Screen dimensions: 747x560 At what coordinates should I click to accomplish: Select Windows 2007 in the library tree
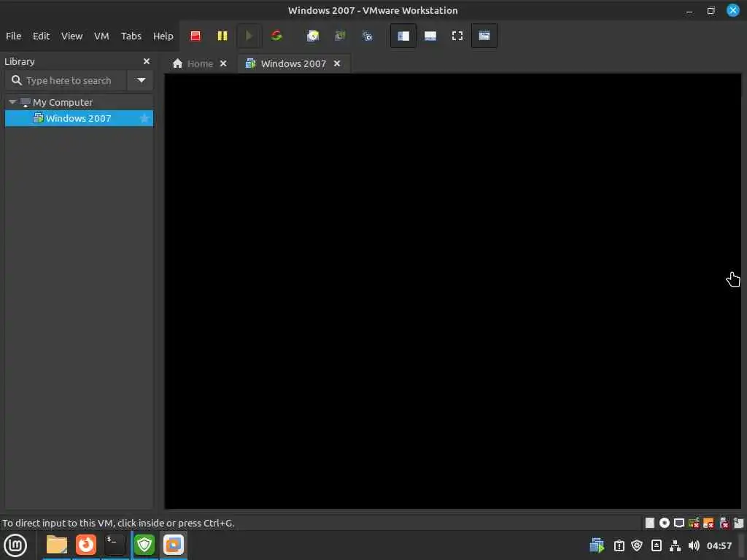(x=79, y=118)
